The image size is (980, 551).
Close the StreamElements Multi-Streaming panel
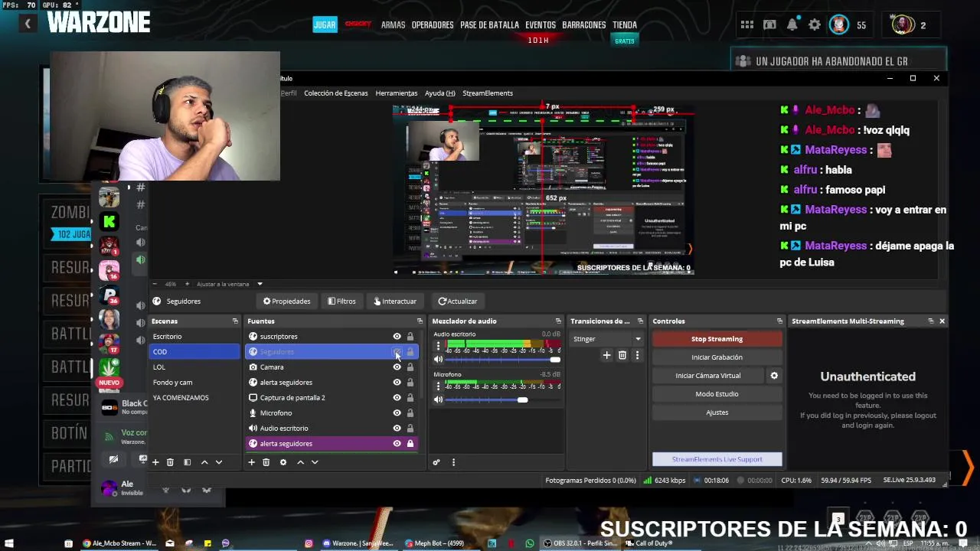[942, 321]
